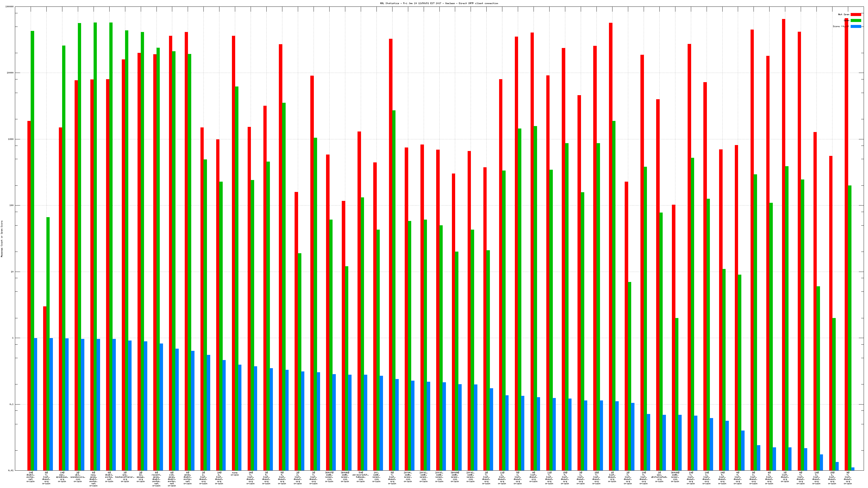Click the 0.01 y-axis tick label

click(11, 470)
